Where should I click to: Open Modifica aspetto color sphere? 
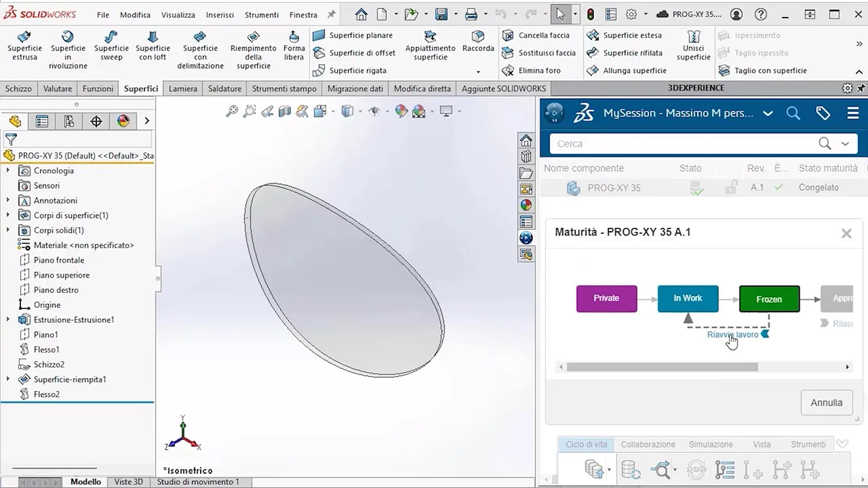click(x=400, y=111)
